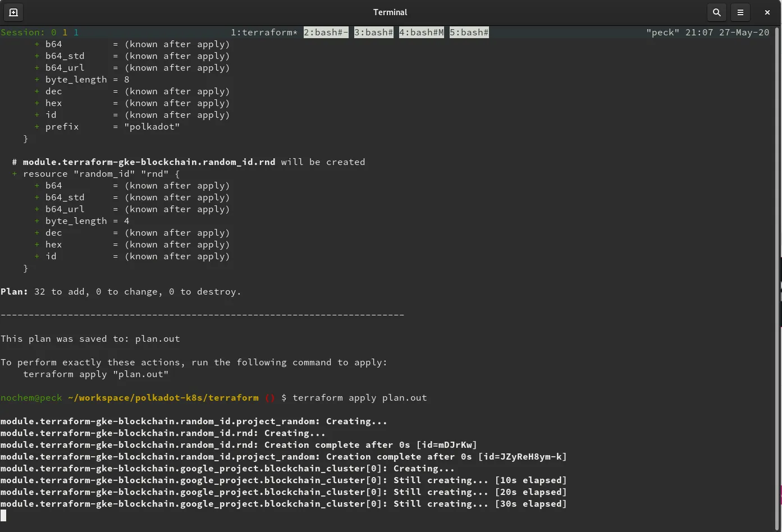Viewport: 782px width, 532px height.
Task: Click the typed command 'terraform apply plan.out'
Action: pyautogui.click(x=360, y=398)
